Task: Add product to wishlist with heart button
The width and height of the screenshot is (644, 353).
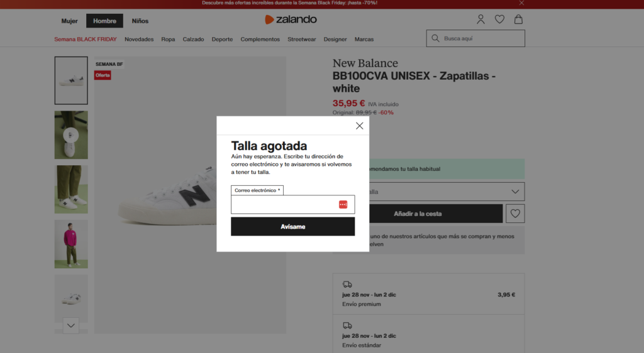Action: click(x=515, y=214)
